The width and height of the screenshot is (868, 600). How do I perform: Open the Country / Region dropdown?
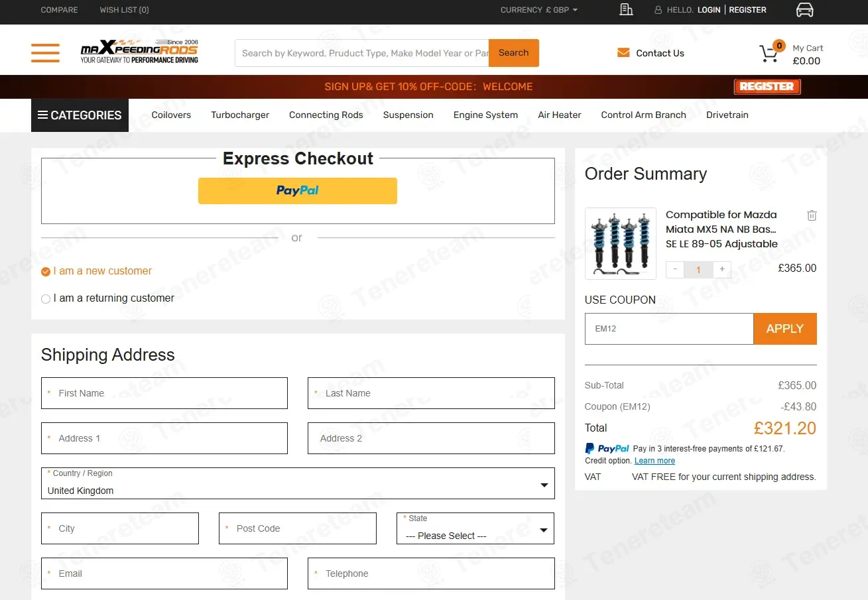pos(298,483)
